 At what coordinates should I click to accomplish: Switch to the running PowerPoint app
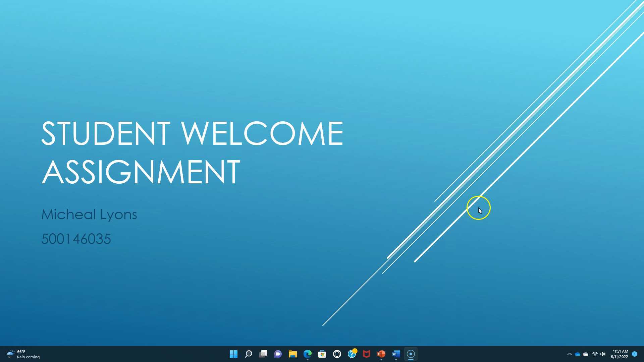click(381, 354)
